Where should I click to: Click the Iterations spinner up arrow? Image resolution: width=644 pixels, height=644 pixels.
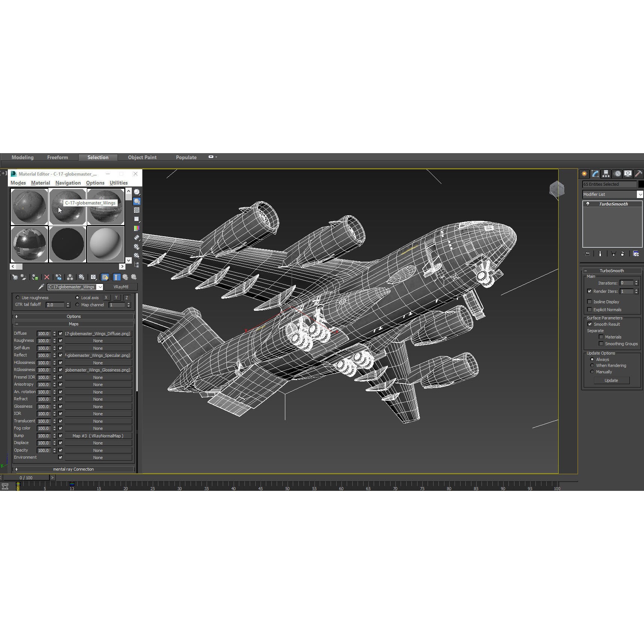click(x=637, y=282)
